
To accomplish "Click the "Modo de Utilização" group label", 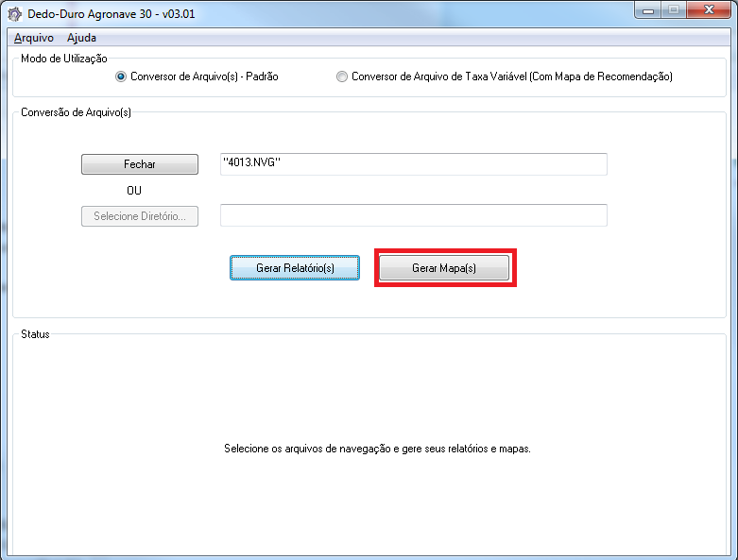I will (x=64, y=59).
